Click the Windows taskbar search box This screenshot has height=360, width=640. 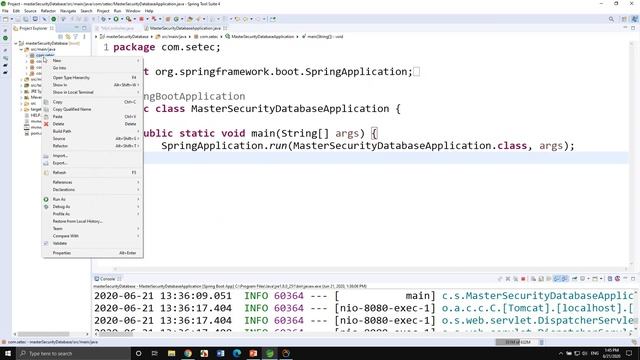coord(73,353)
